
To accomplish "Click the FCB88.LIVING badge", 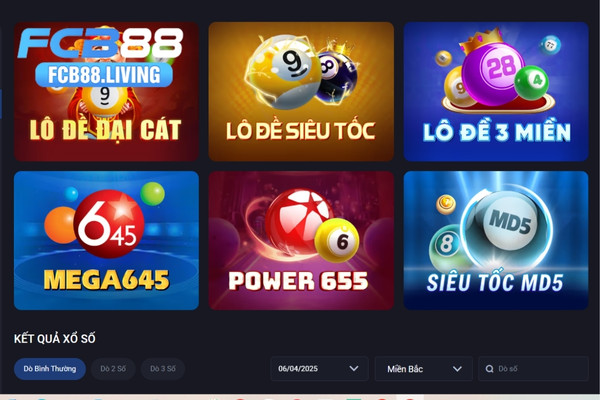I will coord(104,75).
